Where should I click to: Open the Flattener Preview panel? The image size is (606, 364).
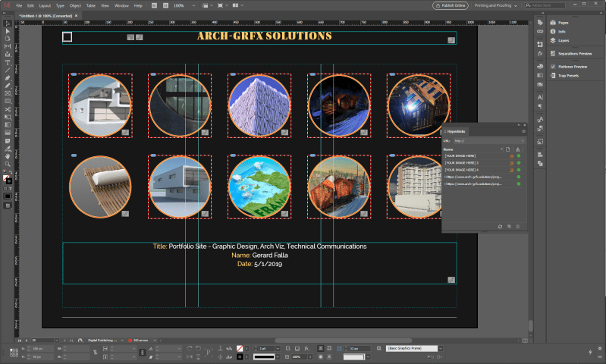(x=569, y=67)
